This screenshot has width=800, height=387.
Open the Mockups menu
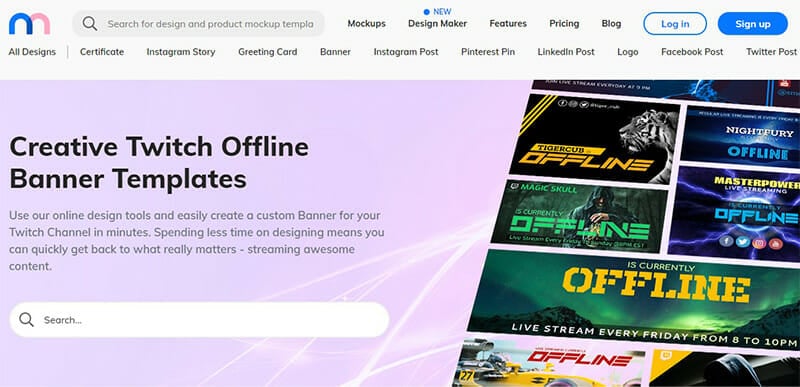(x=366, y=23)
